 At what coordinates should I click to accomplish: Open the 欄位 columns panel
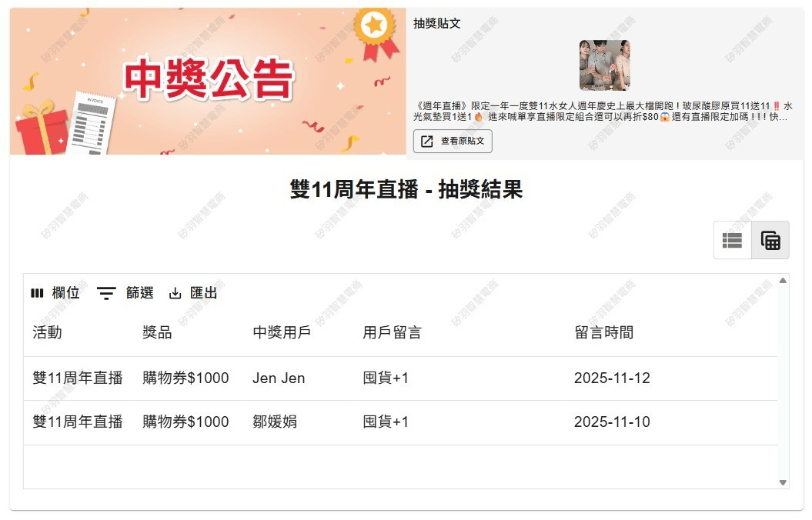[x=55, y=293]
